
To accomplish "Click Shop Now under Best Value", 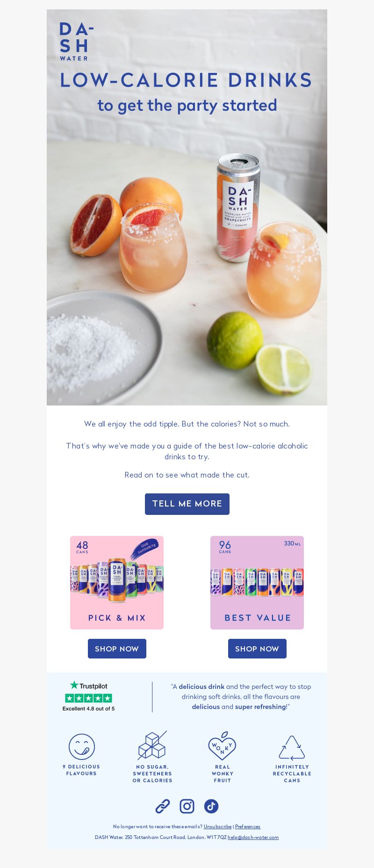I will [x=257, y=649].
